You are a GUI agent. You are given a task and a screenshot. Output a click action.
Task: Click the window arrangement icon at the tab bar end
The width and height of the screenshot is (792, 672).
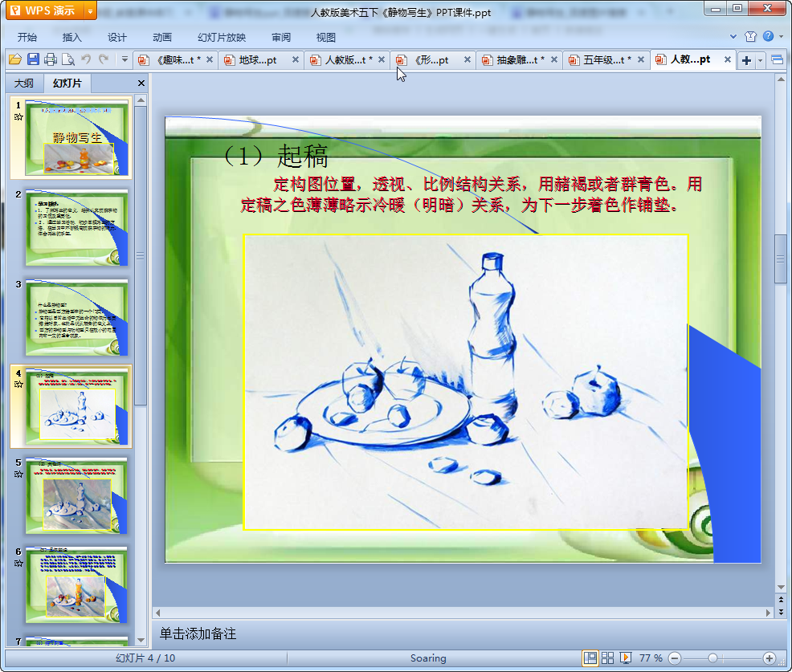[x=778, y=60]
